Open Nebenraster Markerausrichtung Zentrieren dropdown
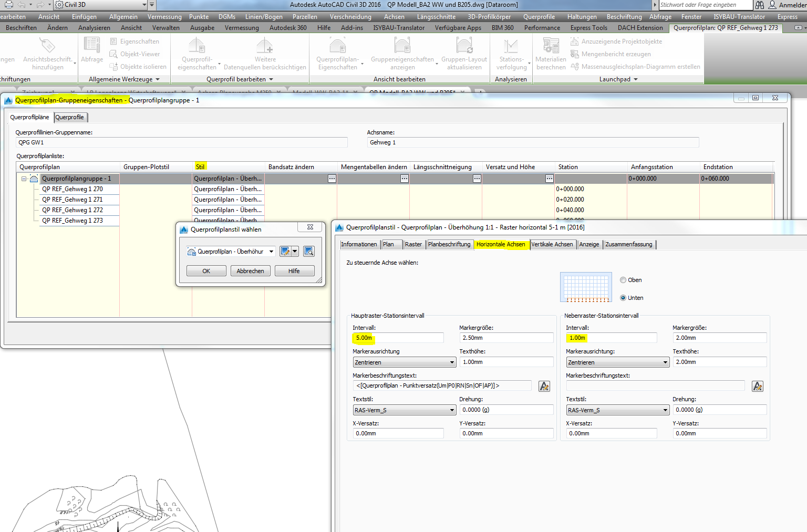Image resolution: width=807 pixels, height=532 pixels. pyautogui.click(x=618, y=362)
